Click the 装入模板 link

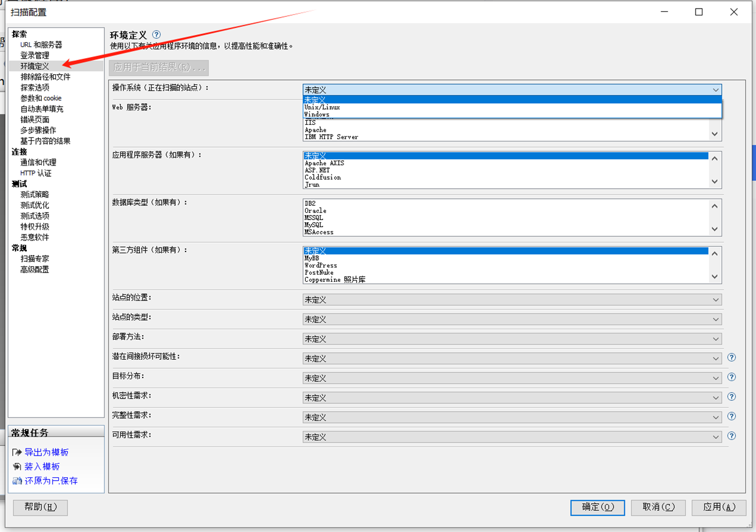pyautogui.click(x=42, y=466)
